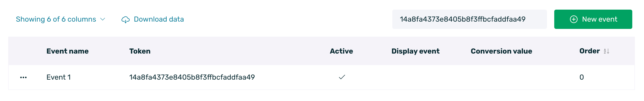Click the Order sort icon
Screen dimensions: 644x101
(607, 51)
